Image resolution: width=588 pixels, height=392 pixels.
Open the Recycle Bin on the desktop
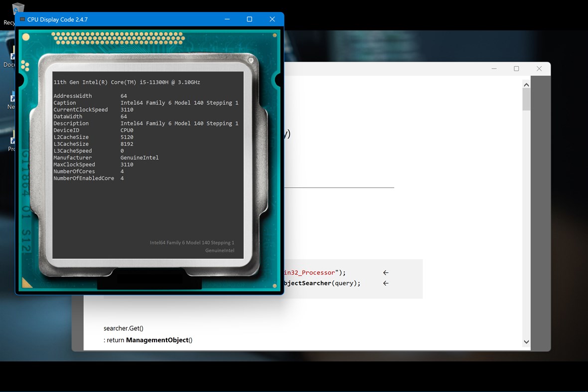[18, 9]
